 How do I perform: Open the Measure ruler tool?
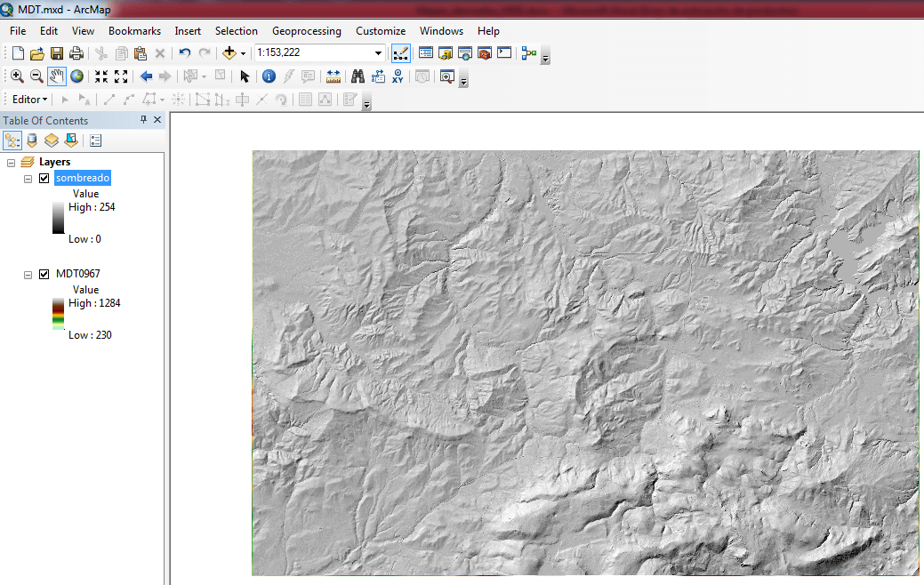pyautogui.click(x=333, y=76)
